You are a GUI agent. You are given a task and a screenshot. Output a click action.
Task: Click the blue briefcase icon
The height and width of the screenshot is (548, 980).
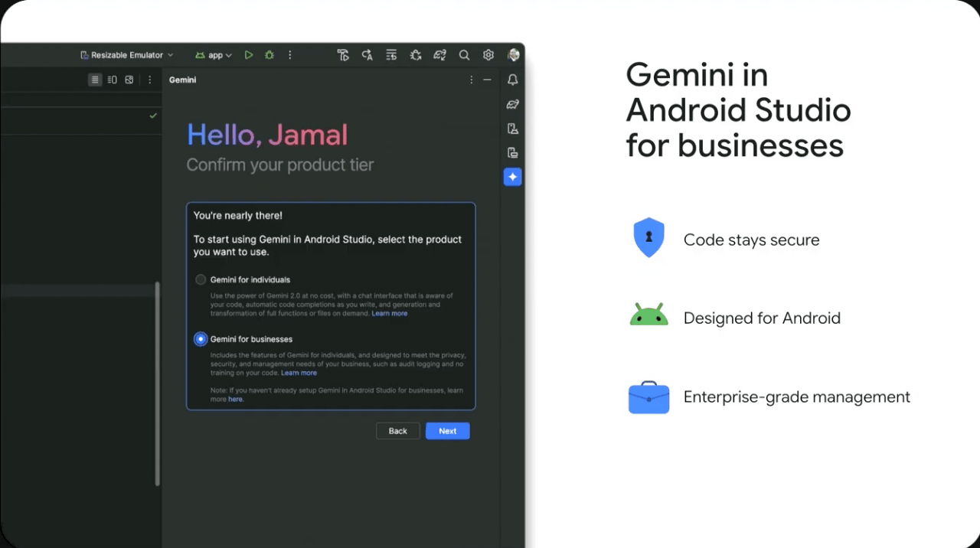point(649,397)
